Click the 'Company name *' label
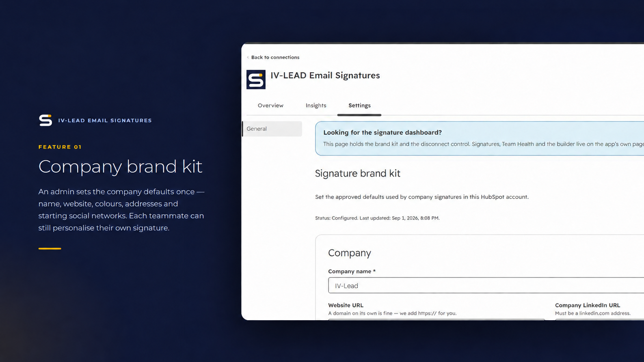 coord(352,271)
